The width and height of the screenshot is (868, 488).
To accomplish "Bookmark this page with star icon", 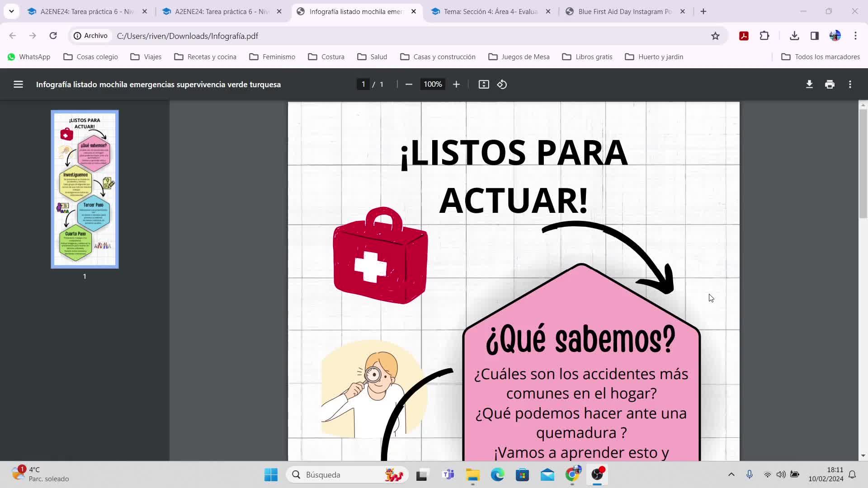I will (715, 36).
